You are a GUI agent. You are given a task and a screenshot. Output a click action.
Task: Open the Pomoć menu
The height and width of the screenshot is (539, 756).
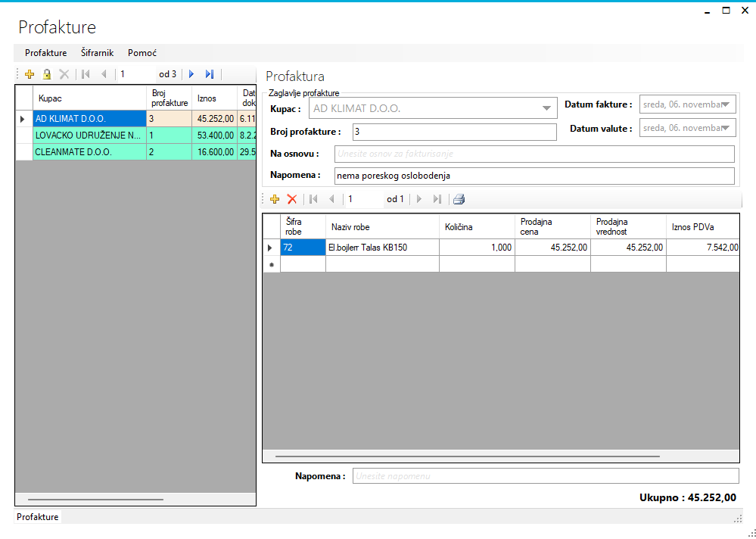[142, 53]
